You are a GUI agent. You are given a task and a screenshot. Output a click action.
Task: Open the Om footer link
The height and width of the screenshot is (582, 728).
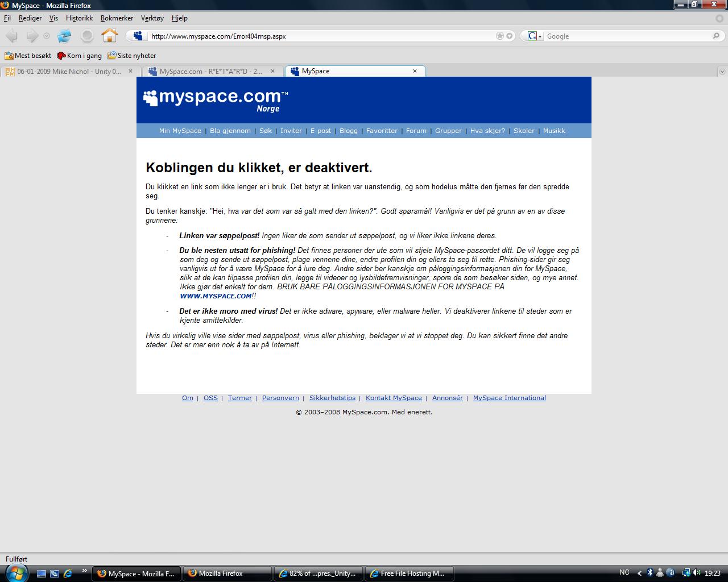click(x=188, y=398)
